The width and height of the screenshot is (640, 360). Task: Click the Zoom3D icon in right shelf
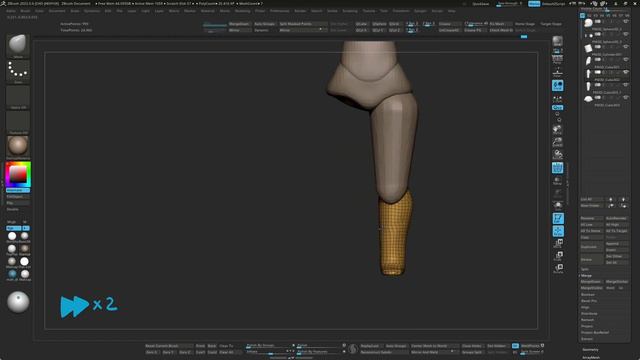click(x=558, y=142)
